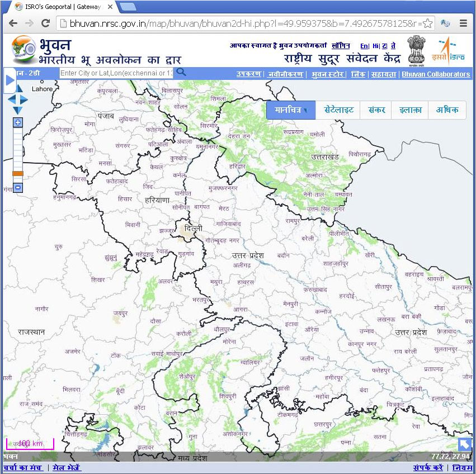Pan the map down with arrow

18,110
